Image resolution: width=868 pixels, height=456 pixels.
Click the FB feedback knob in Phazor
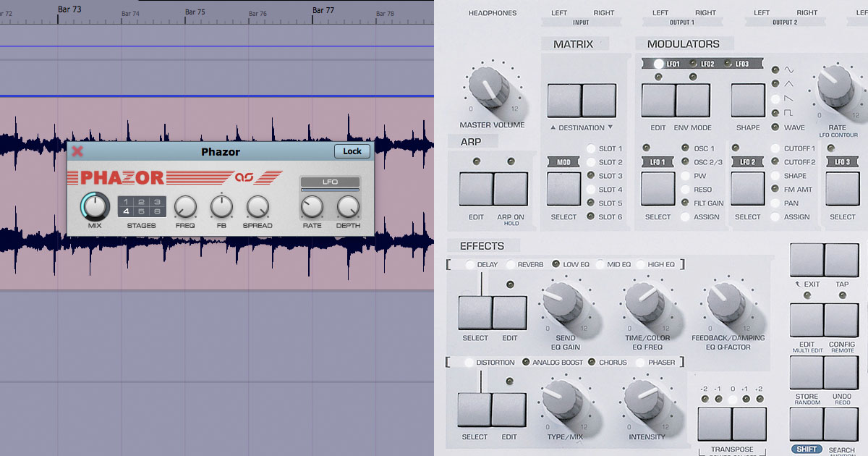pyautogui.click(x=221, y=208)
